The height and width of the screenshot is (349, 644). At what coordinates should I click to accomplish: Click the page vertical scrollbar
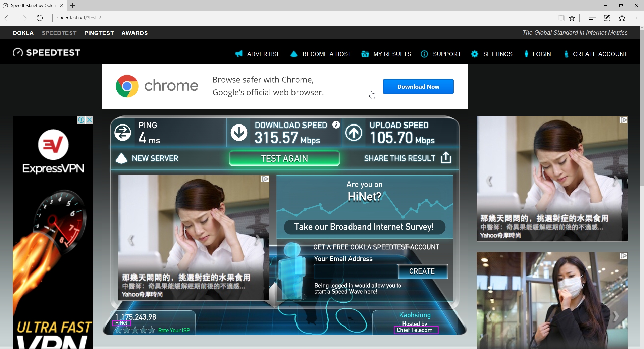[642, 107]
